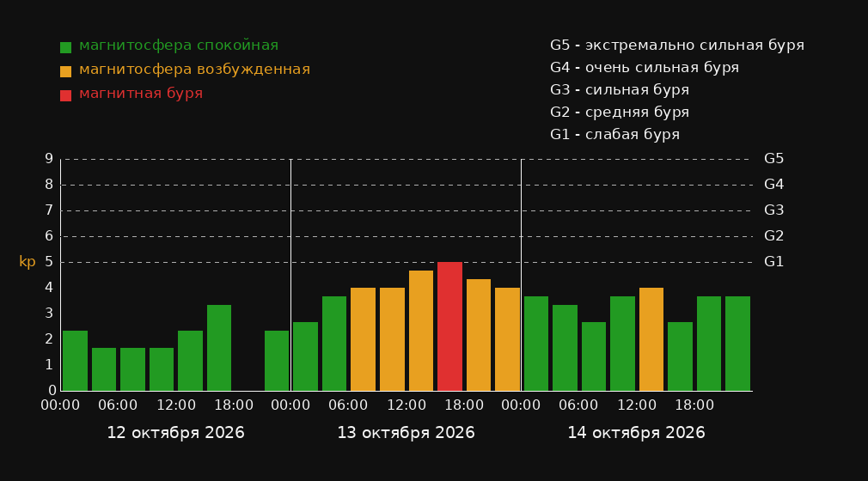Click the '13 октября 2026' date label
868x481 pixels.
tap(406, 433)
